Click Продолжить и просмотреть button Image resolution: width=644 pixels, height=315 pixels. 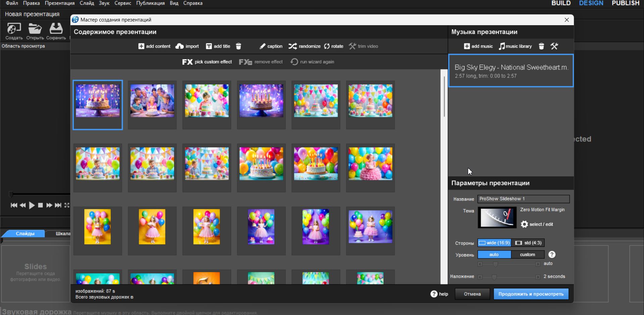click(x=531, y=294)
